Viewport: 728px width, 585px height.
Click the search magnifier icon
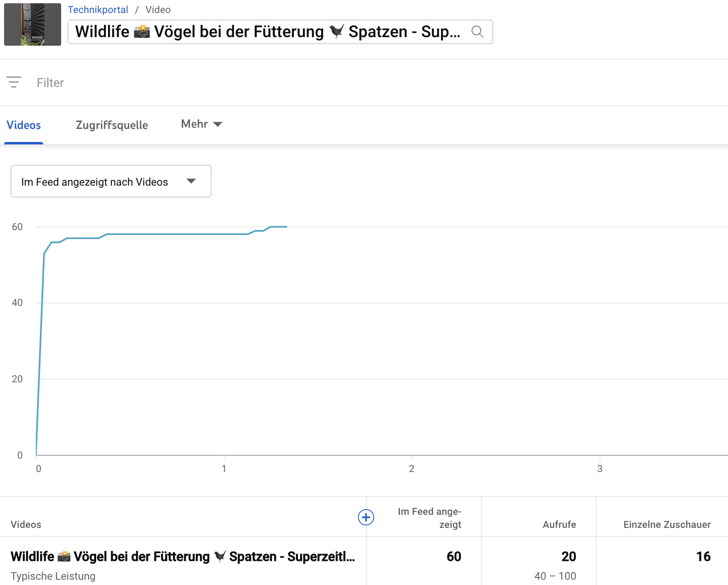tap(477, 32)
